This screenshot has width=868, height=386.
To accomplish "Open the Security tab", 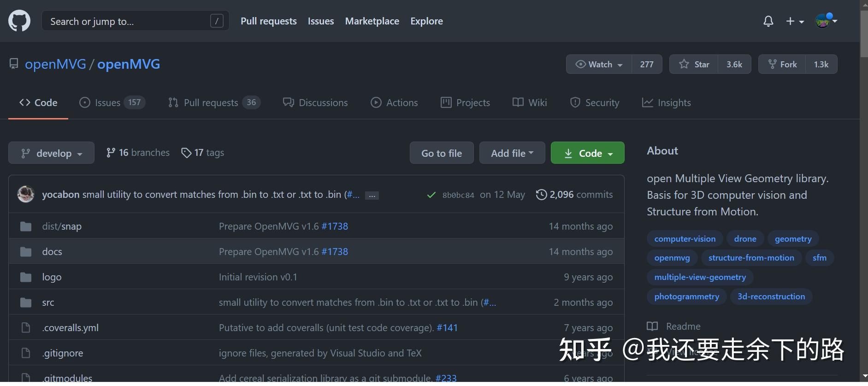I will coord(595,102).
